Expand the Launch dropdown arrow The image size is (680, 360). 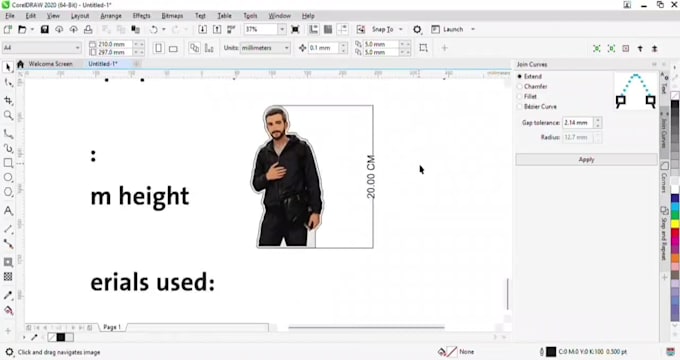473,29
